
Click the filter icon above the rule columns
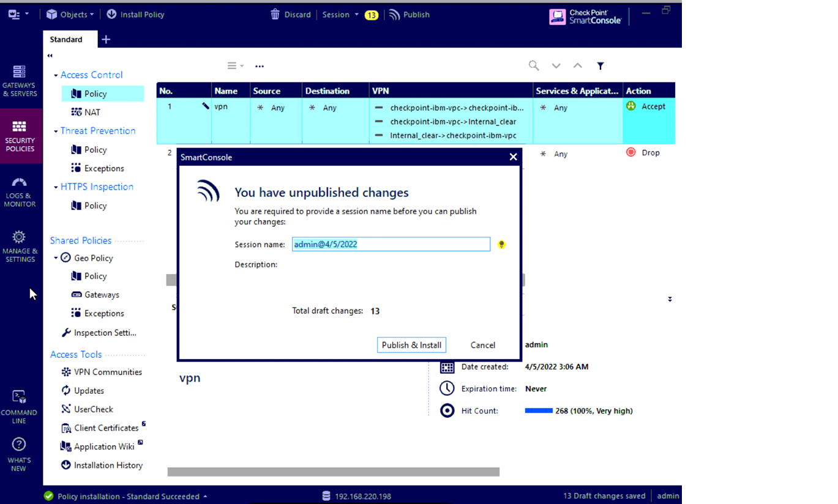click(600, 65)
